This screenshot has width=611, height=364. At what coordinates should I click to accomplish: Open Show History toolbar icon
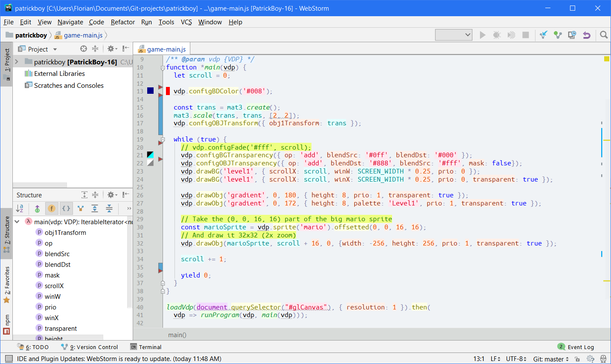[572, 35]
